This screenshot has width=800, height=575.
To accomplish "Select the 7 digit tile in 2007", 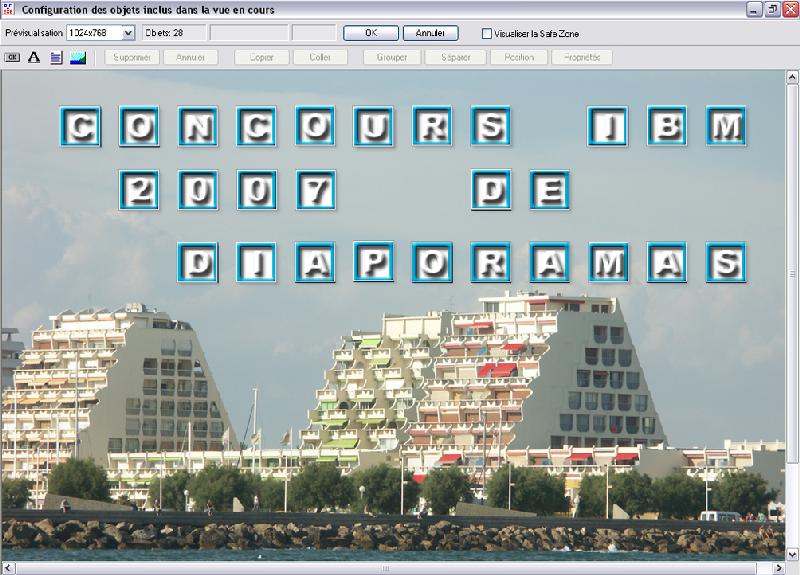I will click(x=316, y=190).
